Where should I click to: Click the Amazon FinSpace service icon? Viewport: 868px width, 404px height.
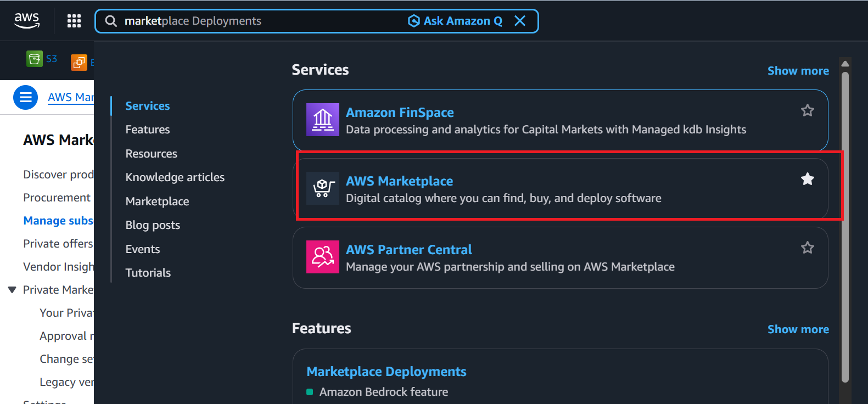[x=322, y=120]
